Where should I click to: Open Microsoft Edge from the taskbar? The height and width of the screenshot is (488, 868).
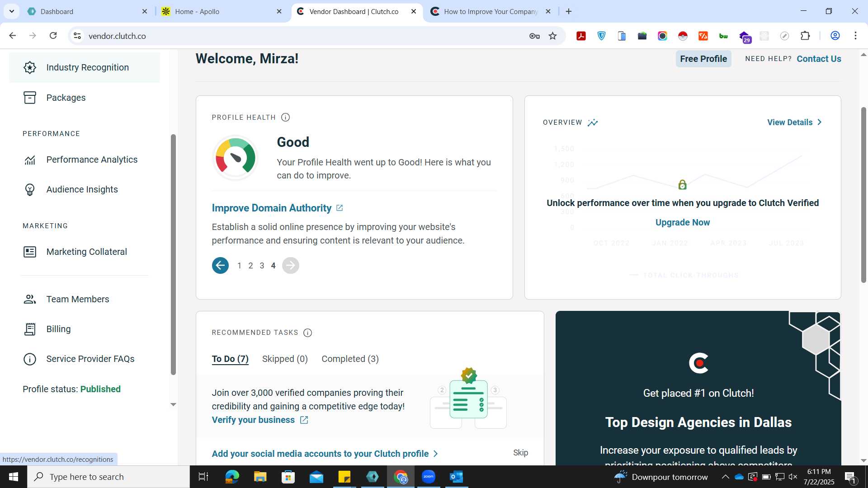(x=232, y=477)
